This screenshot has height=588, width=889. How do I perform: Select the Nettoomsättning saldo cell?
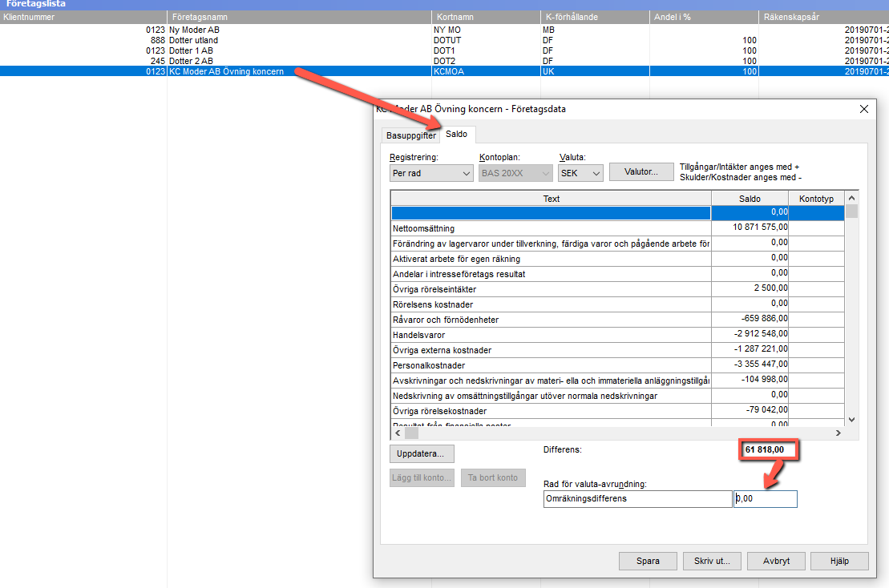coord(750,228)
